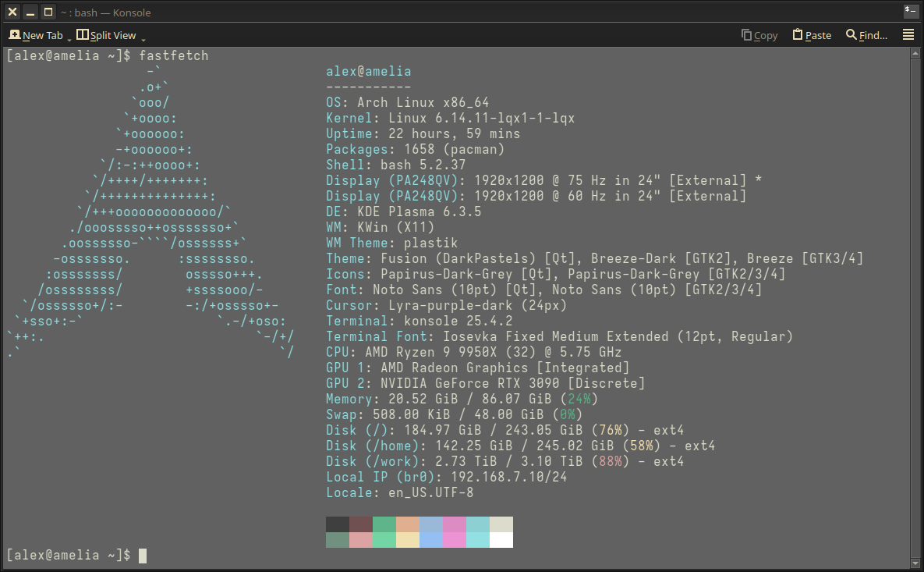Open the hamburger menu
This screenshot has width=924, height=572.
tap(908, 35)
